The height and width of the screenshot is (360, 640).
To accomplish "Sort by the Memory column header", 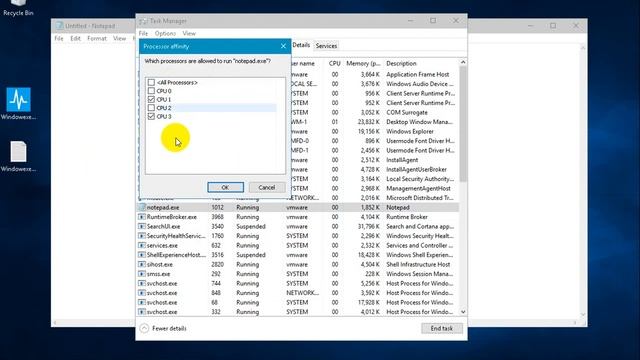I will pyautogui.click(x=363, y=64).
